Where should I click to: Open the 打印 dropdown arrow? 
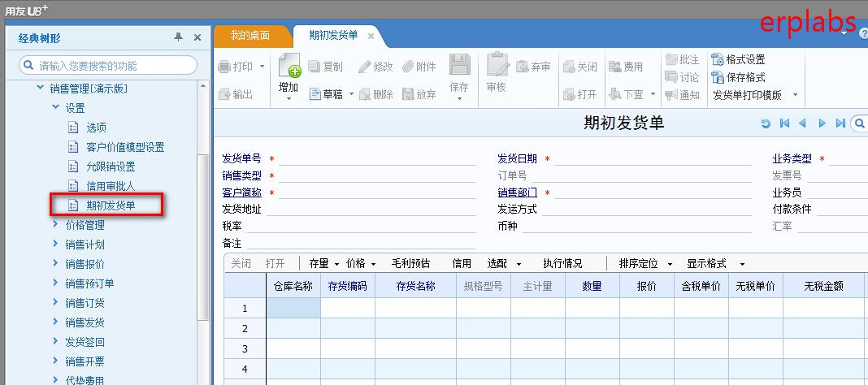click(x=262, y=67)
